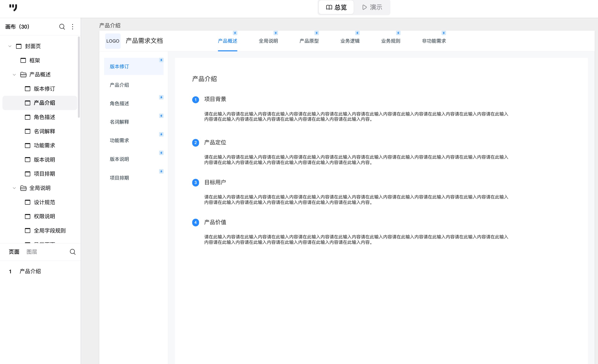Image resolution: width=598 pixels, height=364 pixels.
Task: Click the lightning badge above 全局说明 tab
Action: point(276,33)
